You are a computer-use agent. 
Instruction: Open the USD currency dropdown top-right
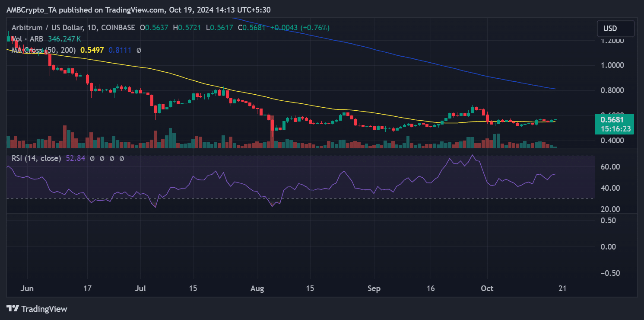click(x=615, y=28)
